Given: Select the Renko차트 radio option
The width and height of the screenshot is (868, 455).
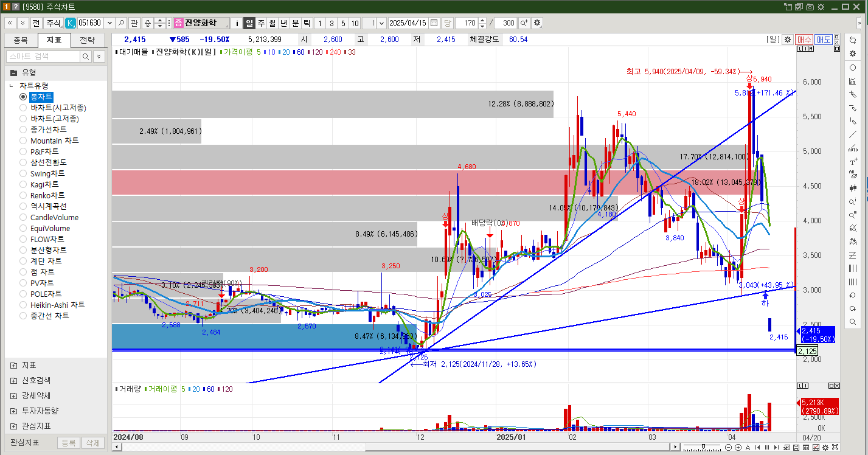Looking at the screenshot, I should (23, 195).
